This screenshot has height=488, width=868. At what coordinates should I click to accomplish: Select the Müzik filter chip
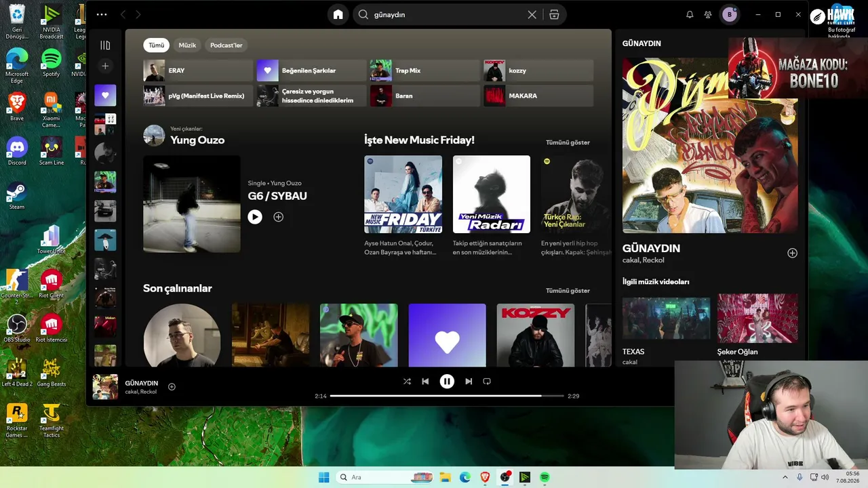coord(187,45)
